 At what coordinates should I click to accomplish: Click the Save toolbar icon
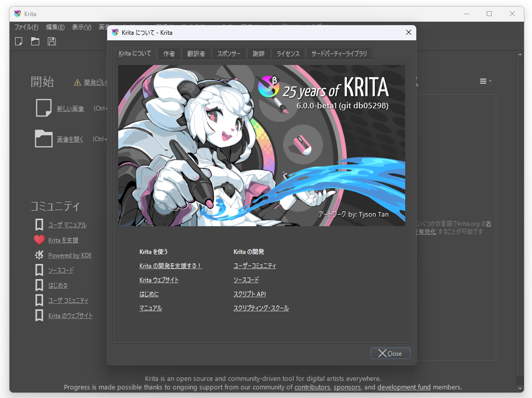tap(52, 41)
